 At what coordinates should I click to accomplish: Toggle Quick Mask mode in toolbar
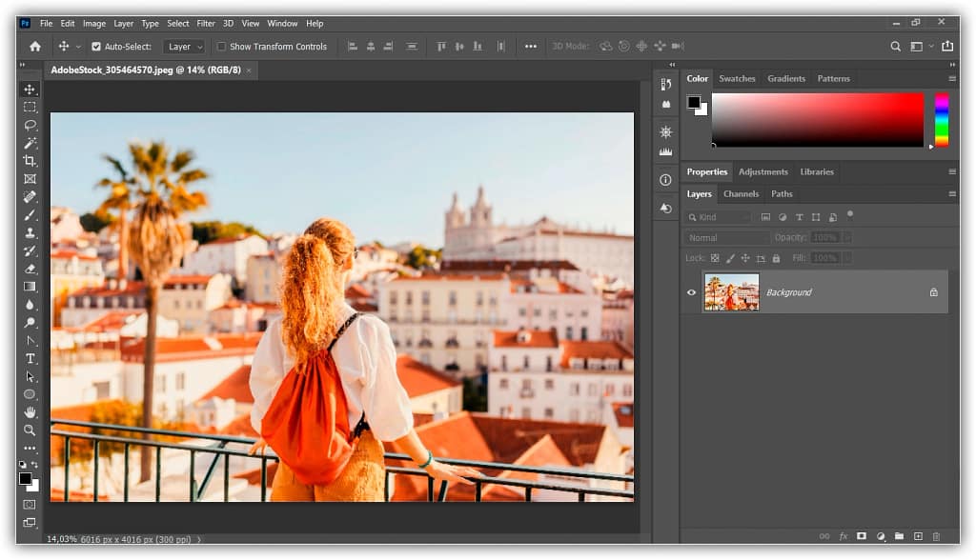[30, 504]
